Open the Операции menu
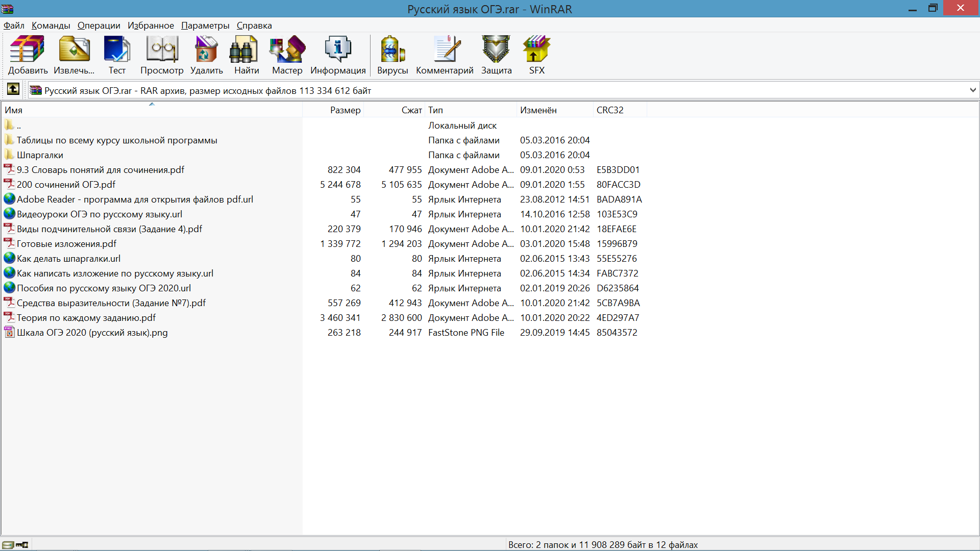 coord(99,26)
